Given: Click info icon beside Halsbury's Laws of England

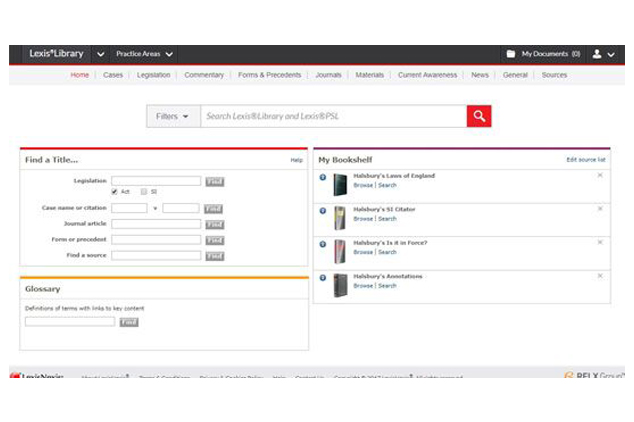Looking at the screenshot, I should (323, 178).
